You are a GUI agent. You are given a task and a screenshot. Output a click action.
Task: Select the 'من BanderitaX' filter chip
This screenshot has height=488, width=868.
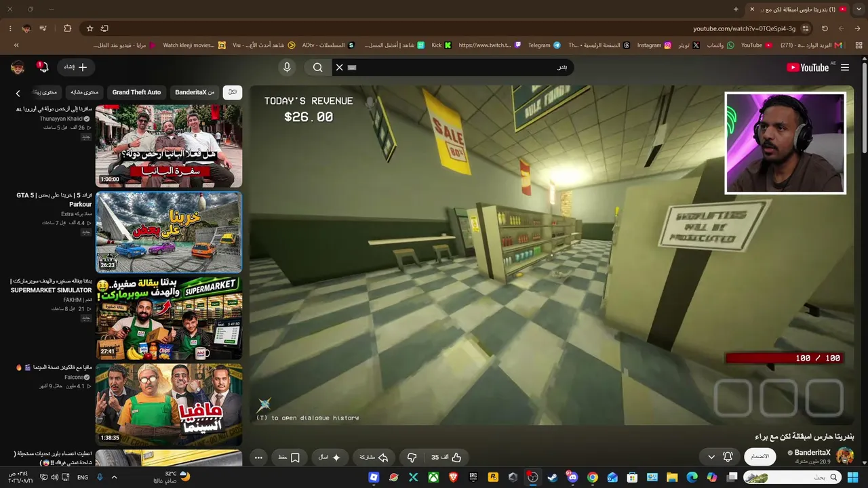click(x=195, y=92)
